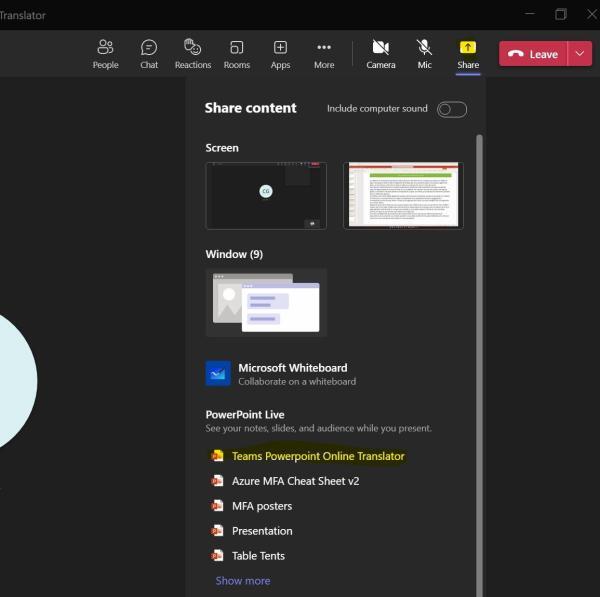Turn on the Camera

[380, 54]
